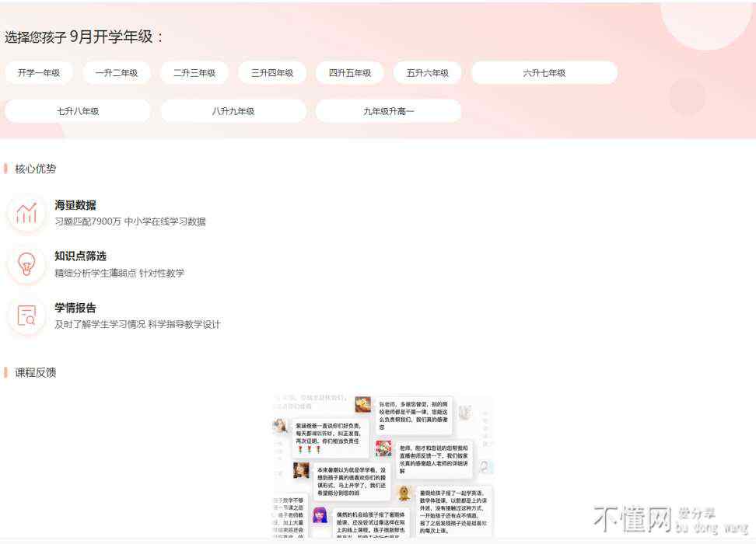Pick the 二升三年级 grade option

194,73
